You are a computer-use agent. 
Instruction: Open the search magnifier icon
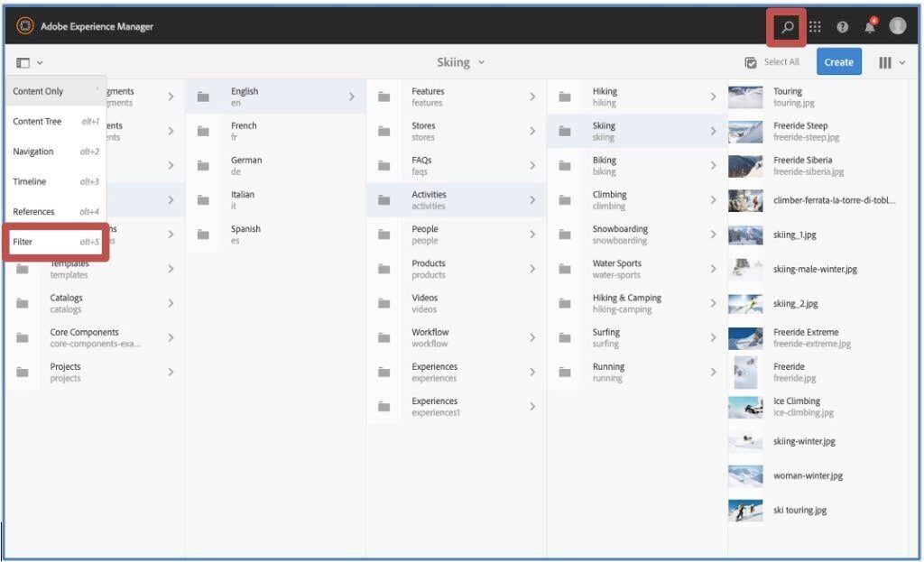pyautogui.click(x=787, y=26)
